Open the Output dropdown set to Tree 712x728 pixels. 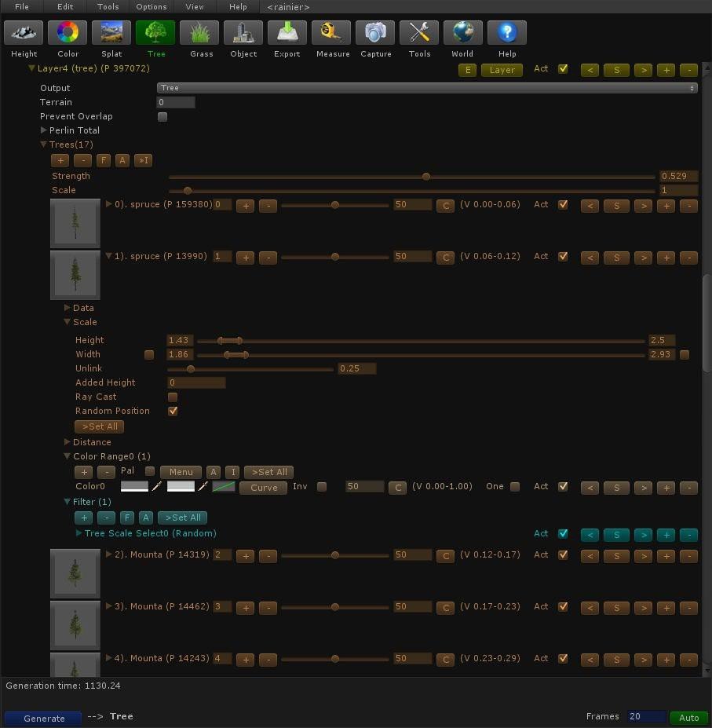[427, 88]
